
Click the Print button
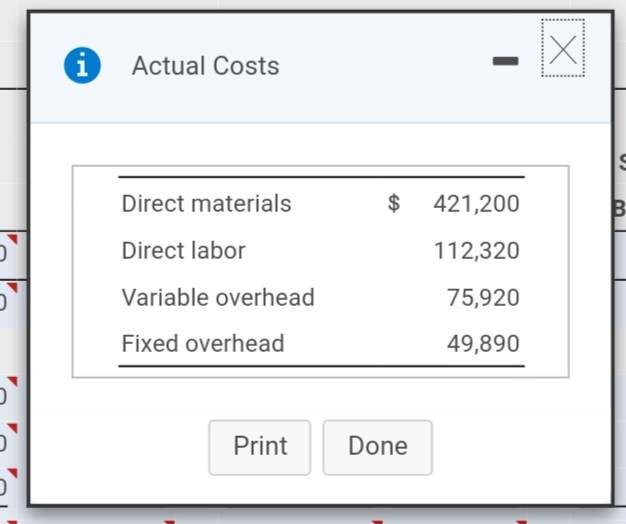[x=260, y=447]
